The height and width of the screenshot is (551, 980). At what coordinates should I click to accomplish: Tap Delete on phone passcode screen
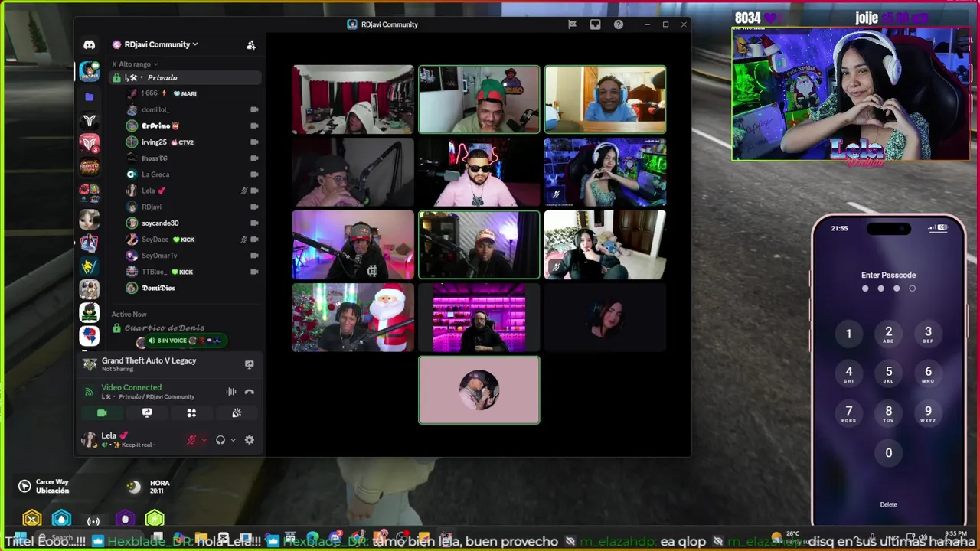pos(888,504)
